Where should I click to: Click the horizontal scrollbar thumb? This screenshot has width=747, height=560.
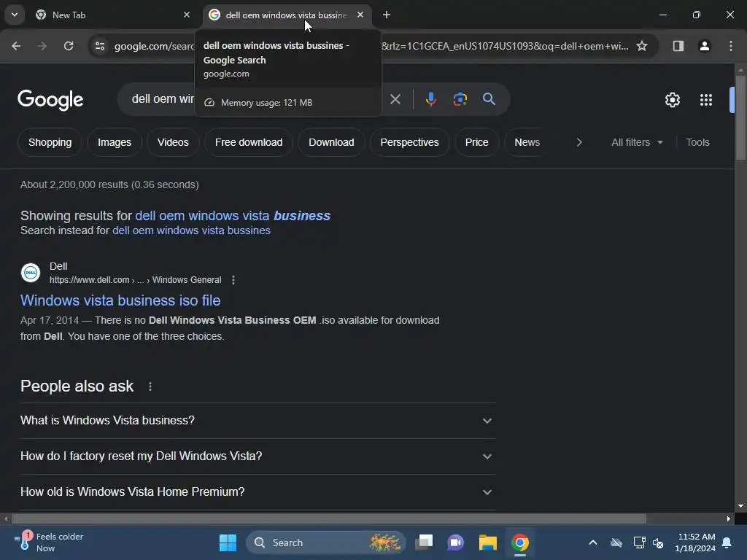(329, 518)
